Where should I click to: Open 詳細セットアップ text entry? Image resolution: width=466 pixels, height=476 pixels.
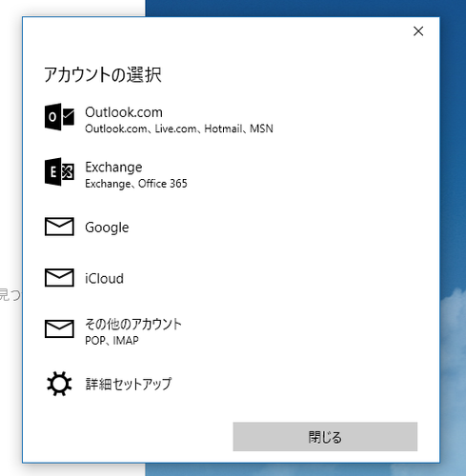[x=129, y=384]
